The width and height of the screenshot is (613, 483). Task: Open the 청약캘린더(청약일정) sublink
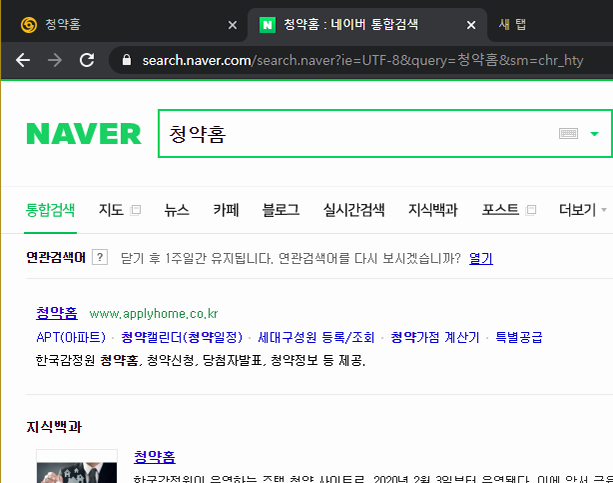click(x=182, y=337)
